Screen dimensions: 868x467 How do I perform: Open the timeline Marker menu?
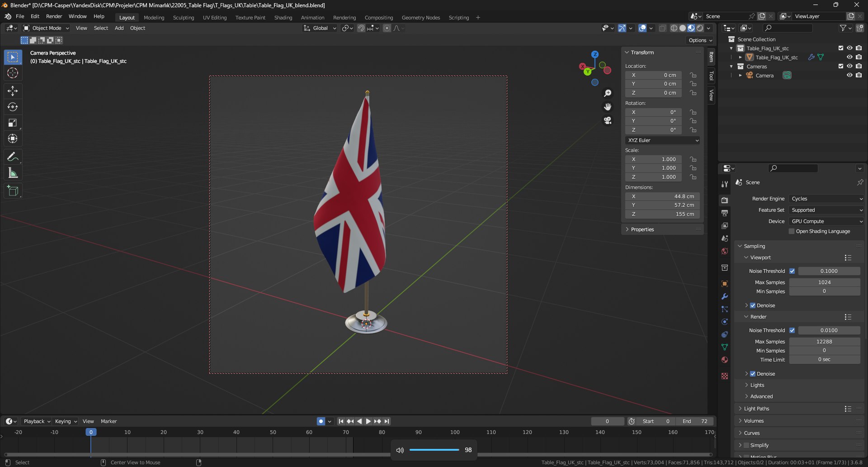(108, 421)
